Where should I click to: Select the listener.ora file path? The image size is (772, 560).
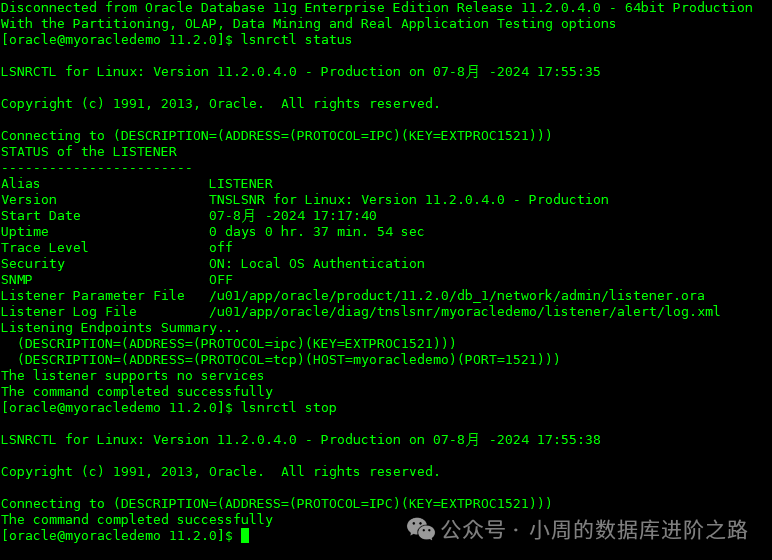tap(456, 296)
